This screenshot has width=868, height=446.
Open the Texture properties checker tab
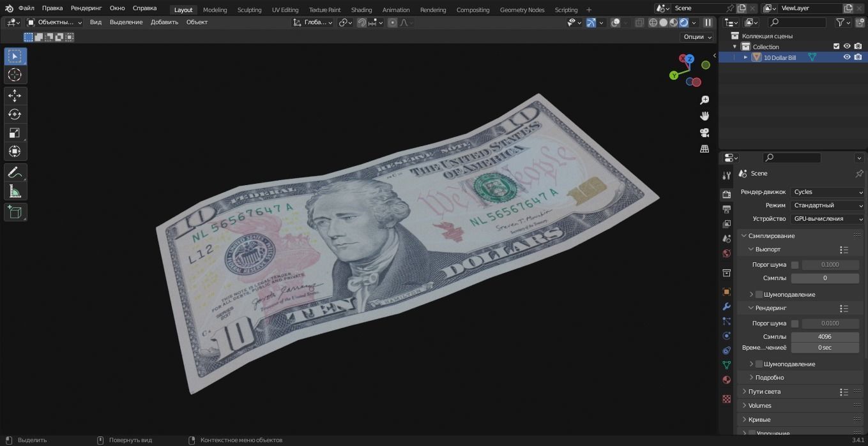click(x=726, y=399)
